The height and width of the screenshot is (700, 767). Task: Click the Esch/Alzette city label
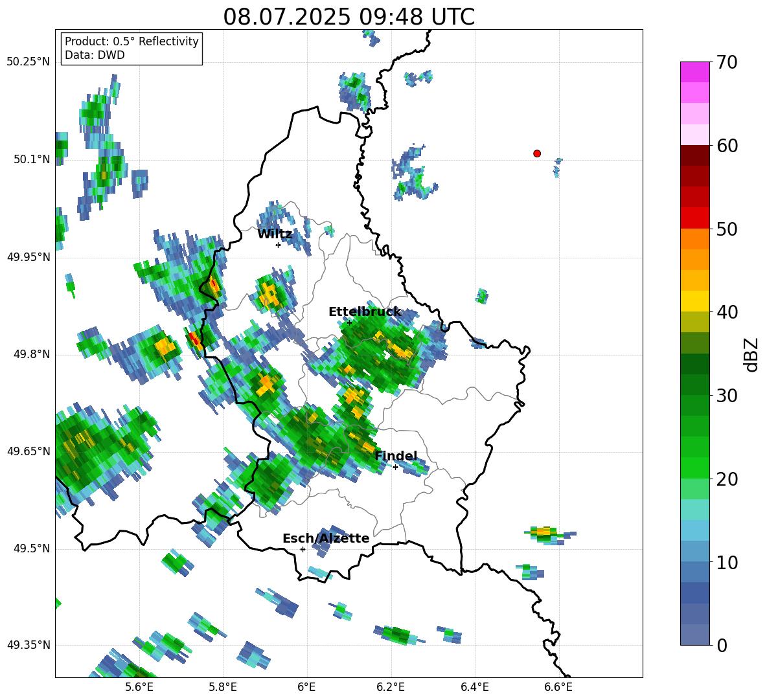(326, 539)
